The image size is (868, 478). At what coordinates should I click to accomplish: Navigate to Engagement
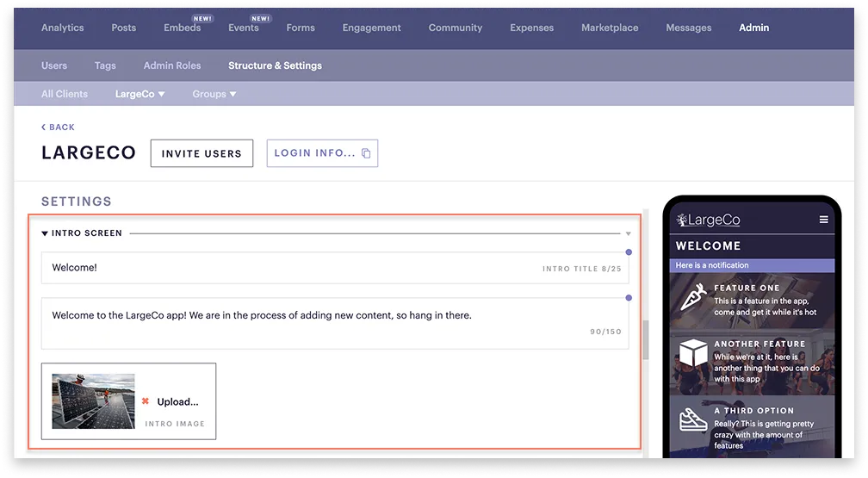371,28
